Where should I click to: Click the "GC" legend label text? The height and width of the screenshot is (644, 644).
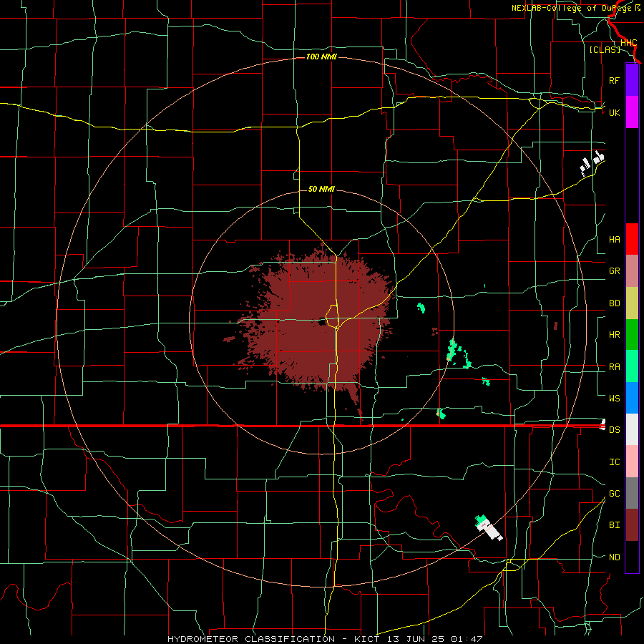point(614,494)
